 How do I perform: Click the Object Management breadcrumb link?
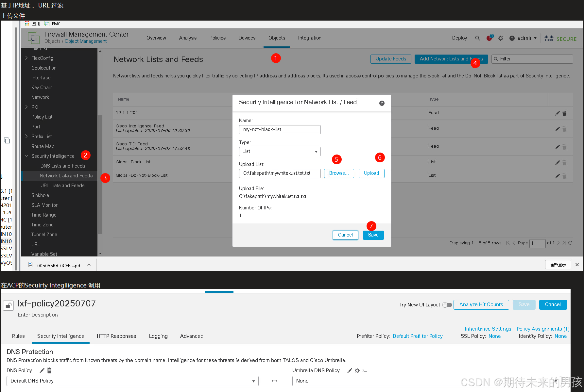coord(86,41)
